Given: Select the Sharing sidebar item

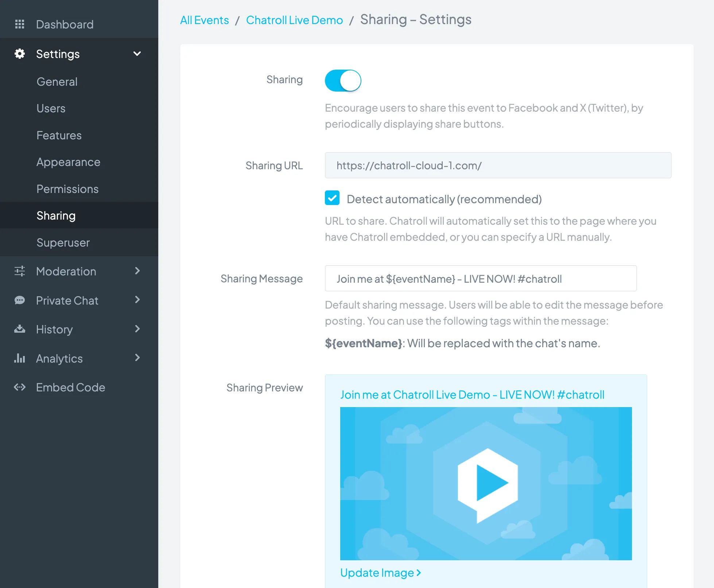Looking at the screenshot, I should coord(79,216).
